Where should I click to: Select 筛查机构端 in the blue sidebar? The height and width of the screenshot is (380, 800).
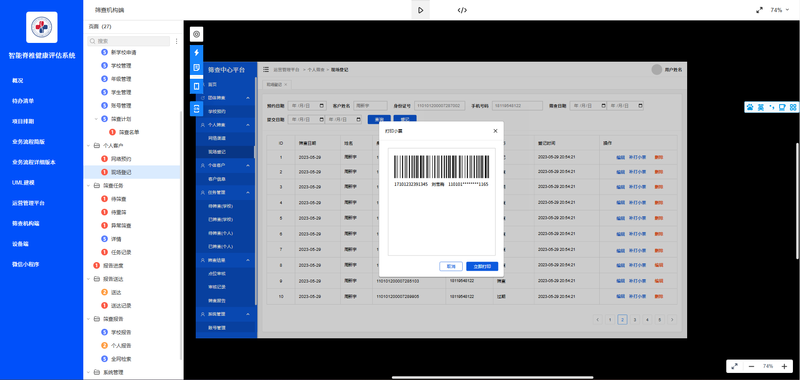(x=26, y=223)
